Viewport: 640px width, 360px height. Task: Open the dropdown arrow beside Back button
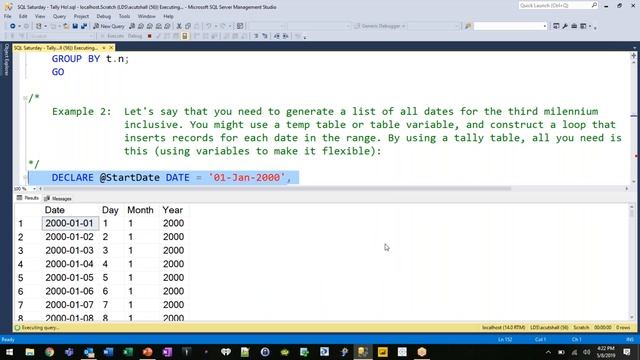[x=19, y=26]
